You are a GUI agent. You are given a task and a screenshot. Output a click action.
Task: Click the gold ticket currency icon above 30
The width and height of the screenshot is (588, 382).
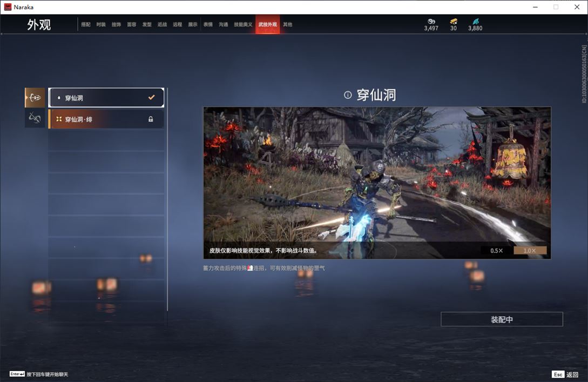pyautogui.click(x=454, y=22)
